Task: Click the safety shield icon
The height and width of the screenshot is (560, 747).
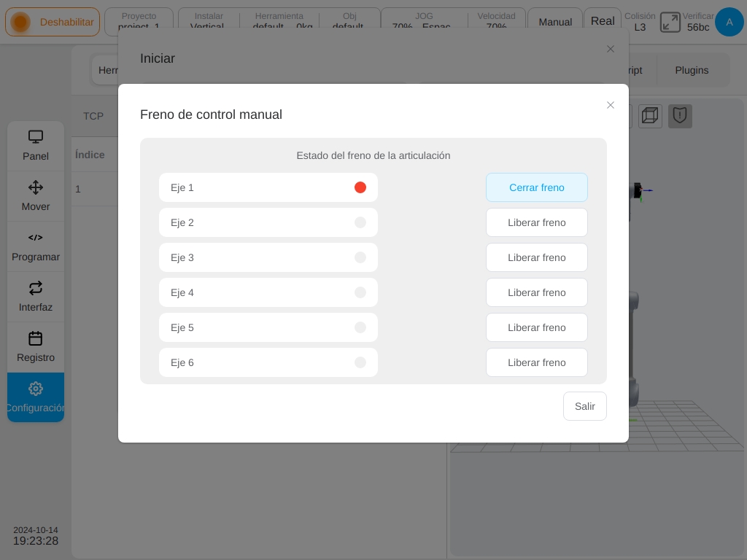Action: [x=680, y=116]
